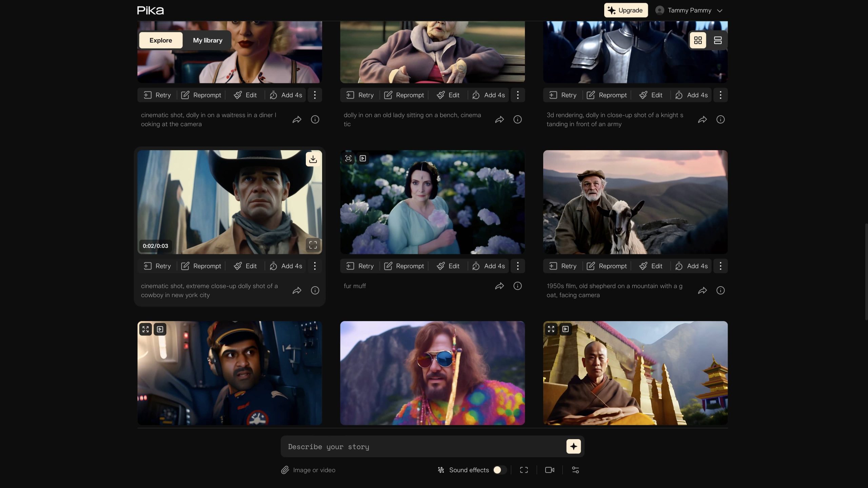
Task: Open more options for cowboy video
Action: click(x=315, y=266)
